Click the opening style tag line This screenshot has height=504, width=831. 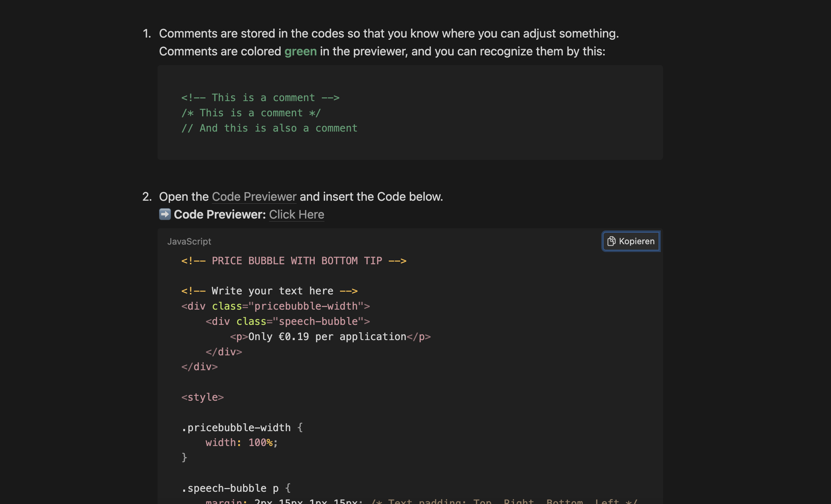[x=203, y=397]
